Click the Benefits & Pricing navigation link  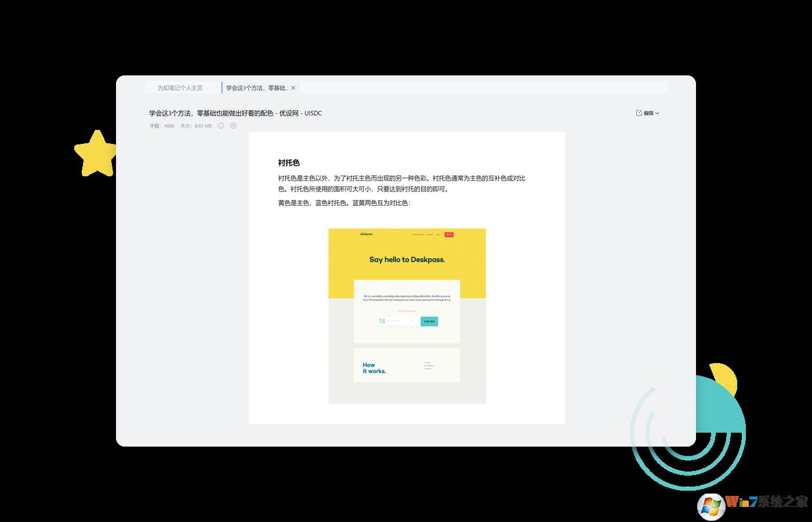[x=418, y=234]
